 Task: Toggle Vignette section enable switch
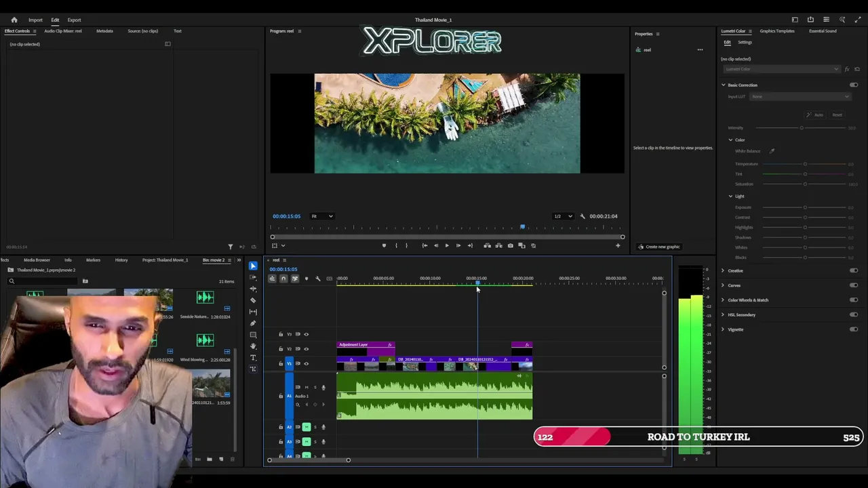pyautogui.click(x=854, y=329)
